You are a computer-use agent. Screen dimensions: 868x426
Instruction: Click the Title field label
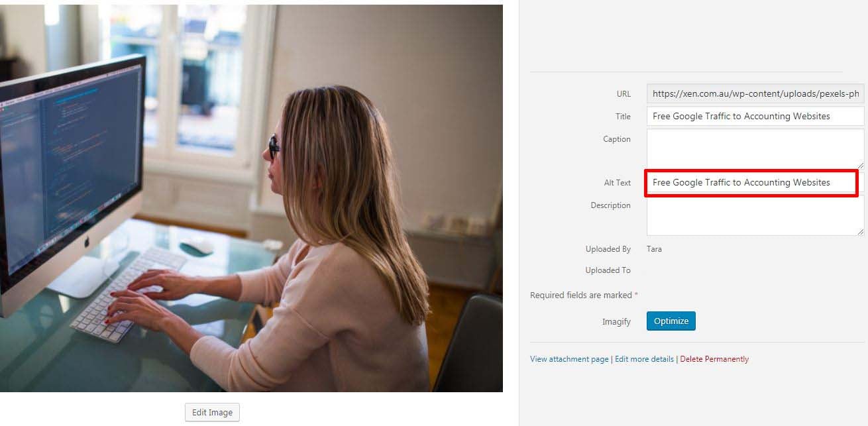tap(623, 116)
